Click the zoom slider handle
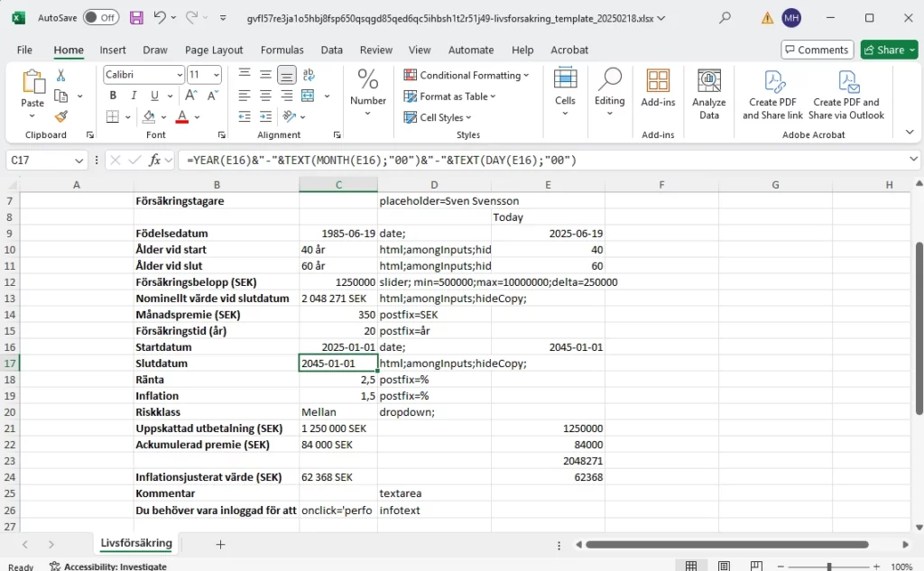924x571 pixels. [x=828, y=566]
